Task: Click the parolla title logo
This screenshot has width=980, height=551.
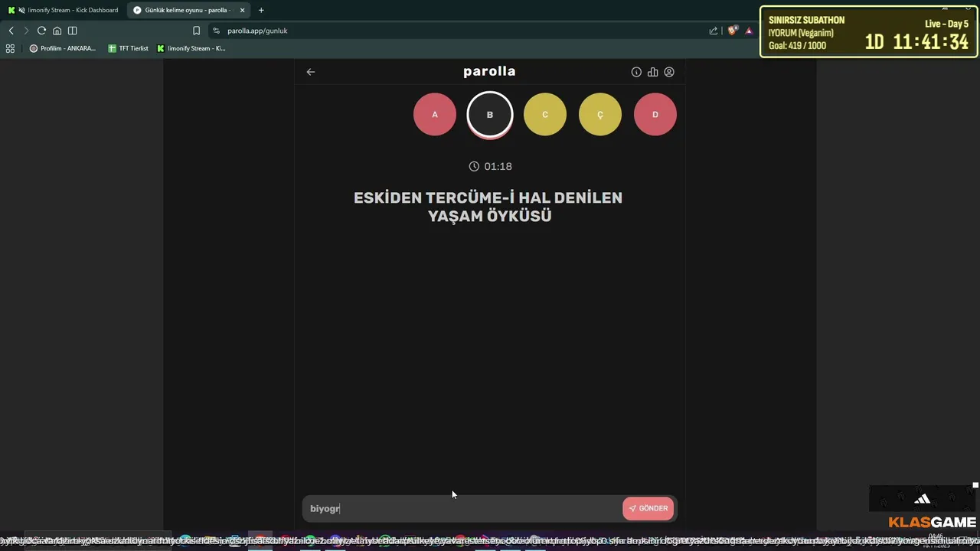Action: point(489,71)
